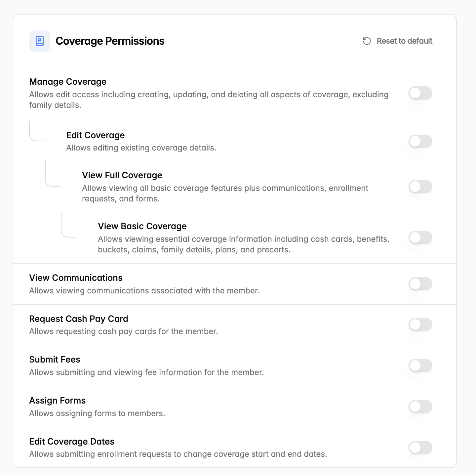The image size is (476, 475).
Task: Enable View Basic Coverage switch
Action: [x=420, y=237]
